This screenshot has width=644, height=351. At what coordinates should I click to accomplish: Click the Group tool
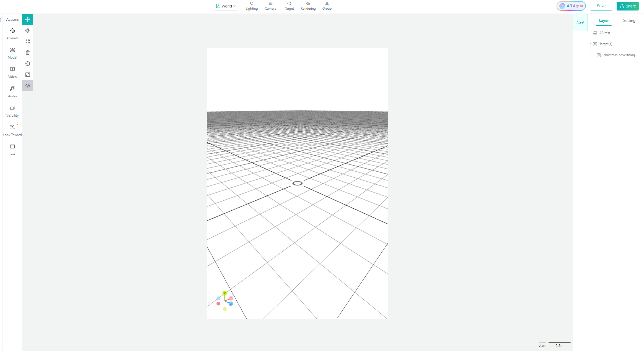tap(327, 6)
